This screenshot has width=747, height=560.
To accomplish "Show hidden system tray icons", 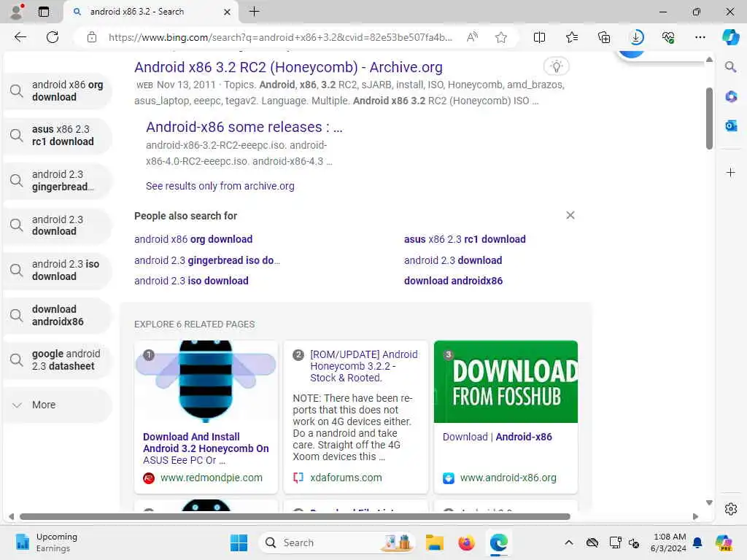I will 569,542.
